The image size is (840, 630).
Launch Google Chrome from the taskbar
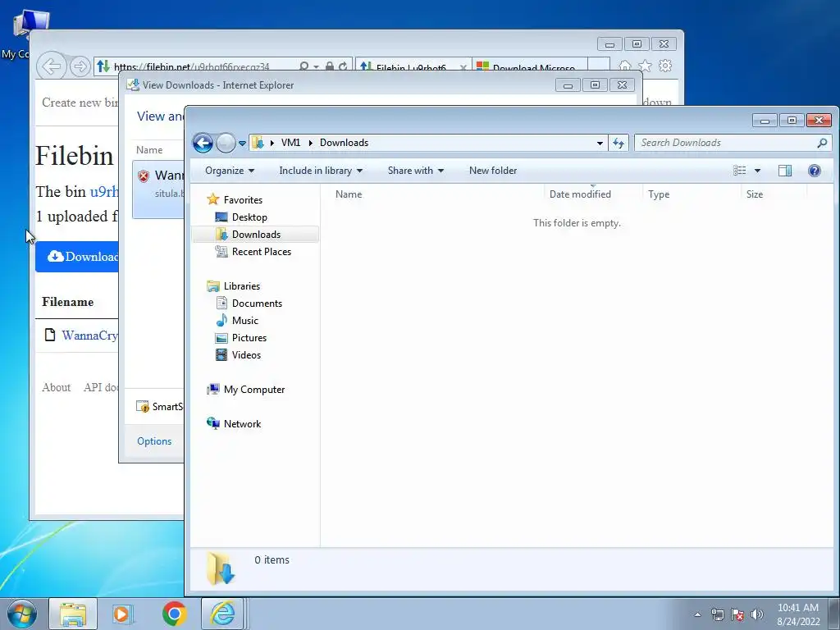(x=174, y=614)
